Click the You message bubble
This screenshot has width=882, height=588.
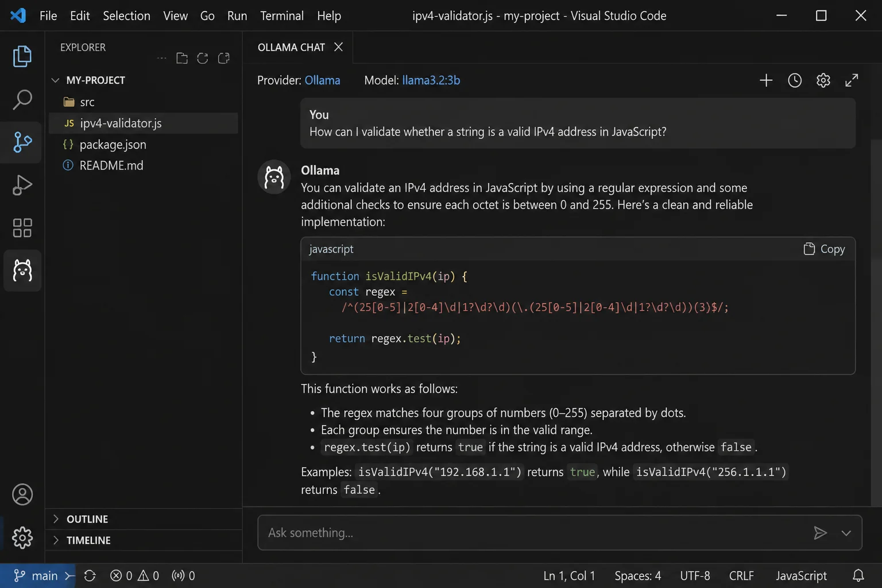pos(578,123)
